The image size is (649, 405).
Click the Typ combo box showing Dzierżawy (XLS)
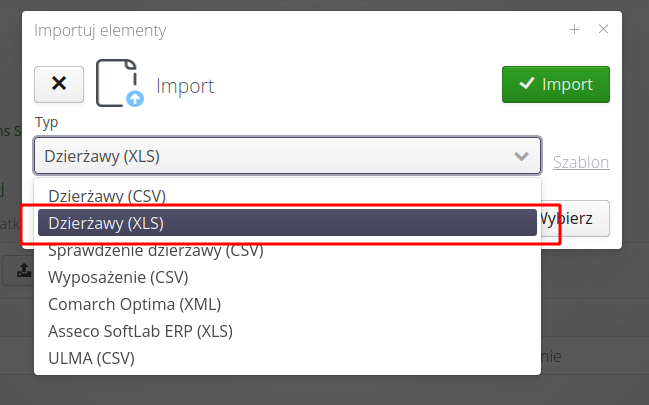pos(270,157)
